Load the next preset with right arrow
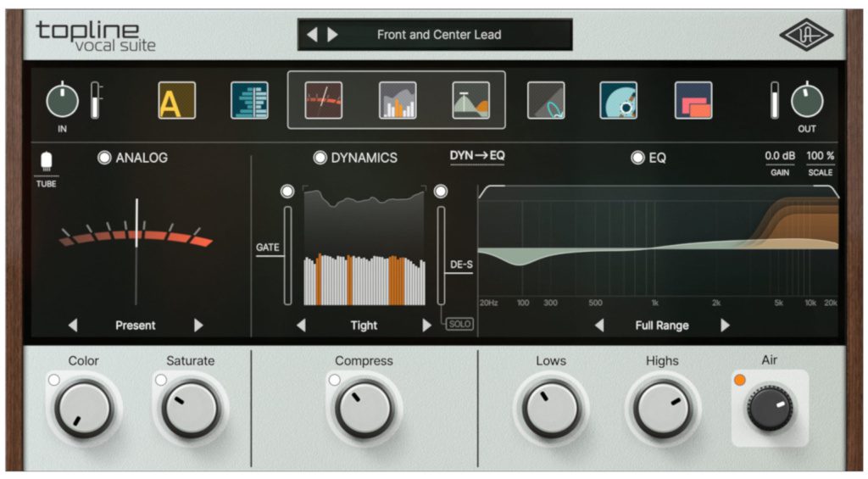The height and width of the screenshot is (479, 868). click(x=333, y=35)
